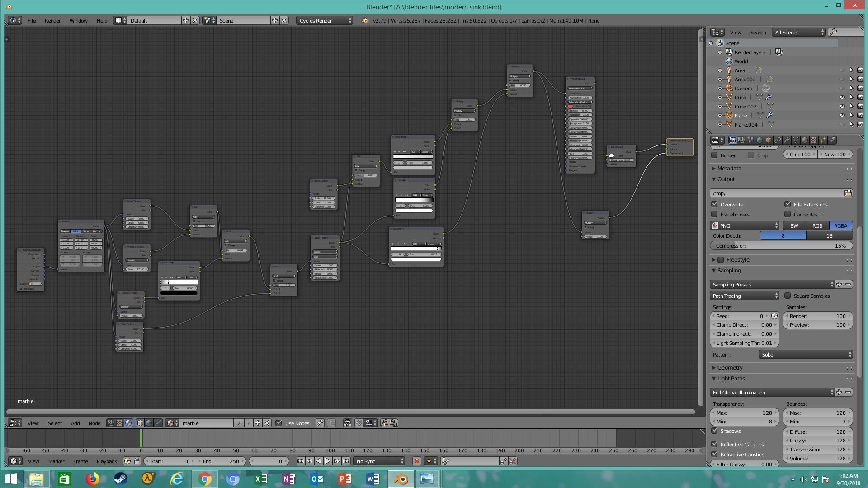Screen dimensions: 868x488
Task: Adjust the PNG Compression slider
Action: pyautogui.click(x=781, y=246)
